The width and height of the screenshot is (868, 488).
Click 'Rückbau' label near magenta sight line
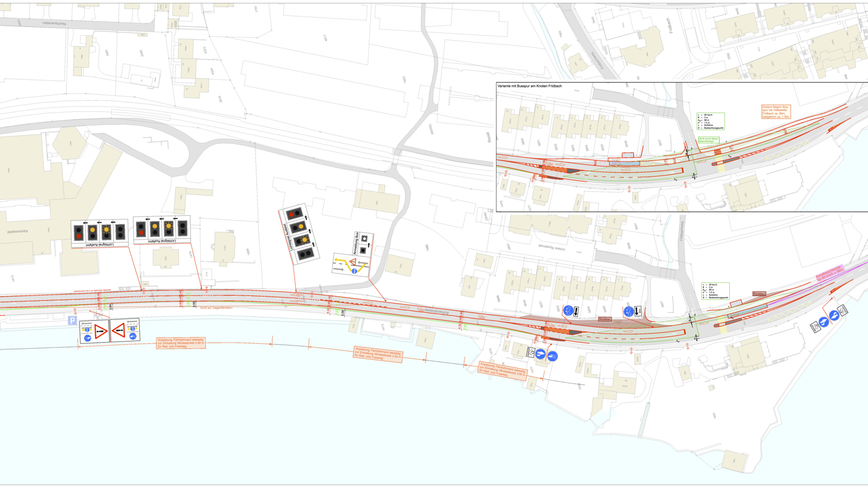[759, 294]
